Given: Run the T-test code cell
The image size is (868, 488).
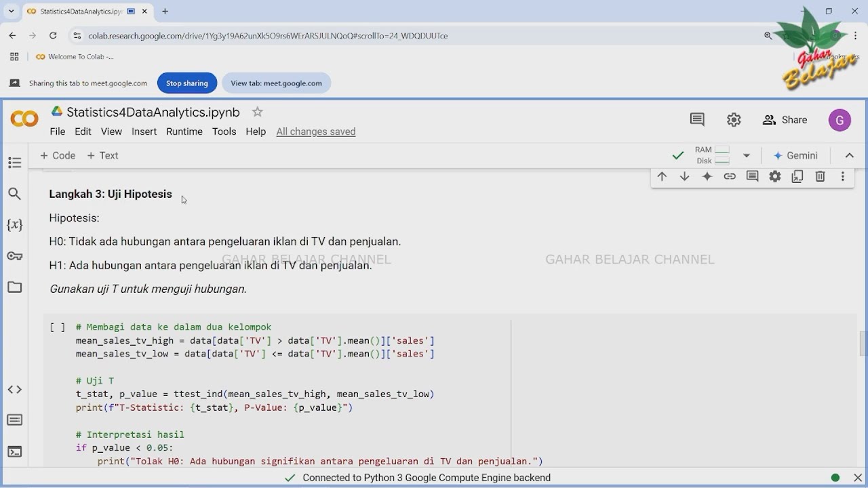Looking at the screenshot, I should click(x=58, y=327).
